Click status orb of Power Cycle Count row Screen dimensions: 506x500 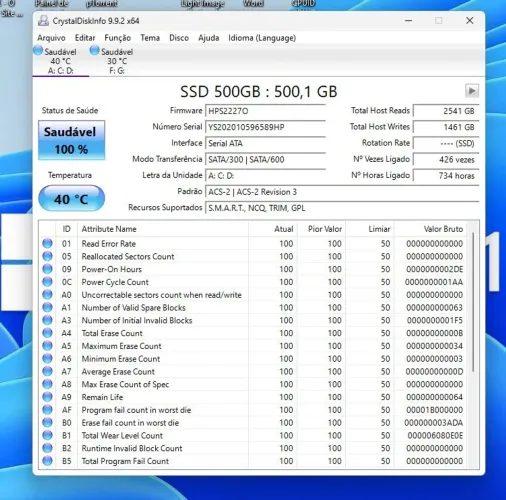47,282
